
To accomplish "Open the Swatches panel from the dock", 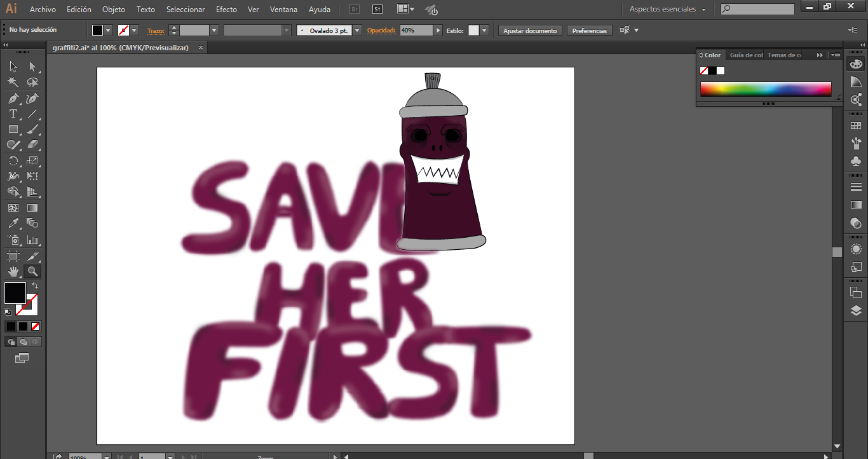I will pos(856,126).
